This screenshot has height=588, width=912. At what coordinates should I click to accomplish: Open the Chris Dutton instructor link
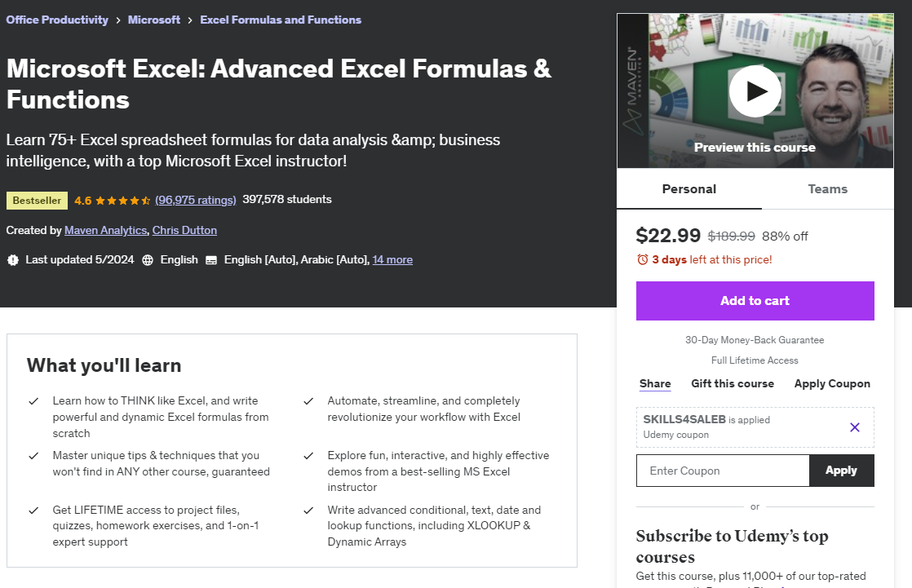tap(184, 230)
